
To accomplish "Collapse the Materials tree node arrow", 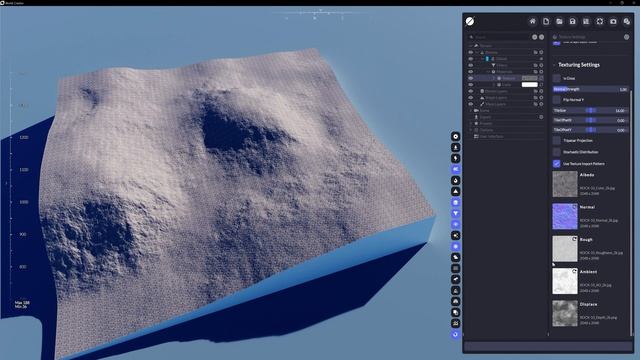I will tap(488, 72).
